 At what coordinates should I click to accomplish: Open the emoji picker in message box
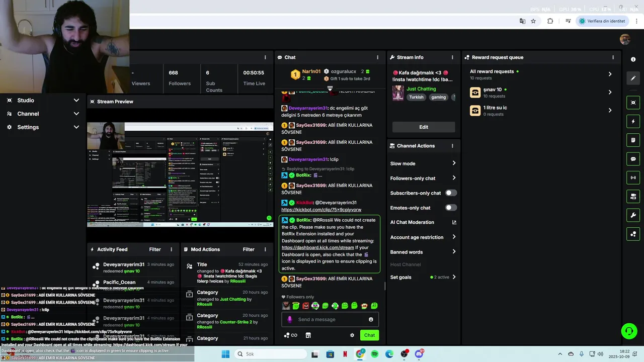371,319
